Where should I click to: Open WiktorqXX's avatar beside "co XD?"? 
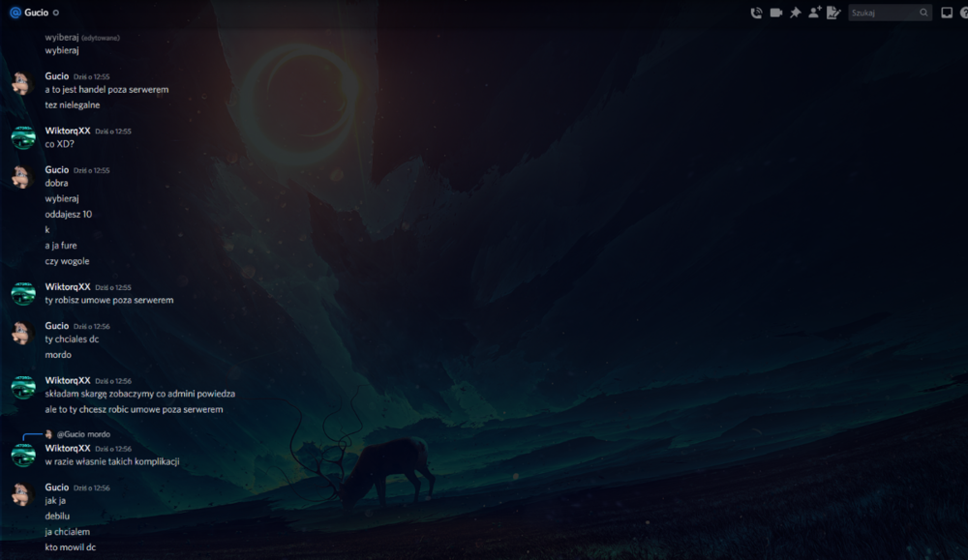click(23, 137)
